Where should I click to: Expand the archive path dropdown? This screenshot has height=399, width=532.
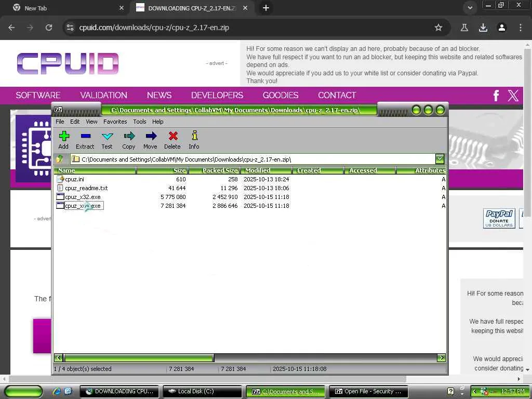(x=440, y=159)
